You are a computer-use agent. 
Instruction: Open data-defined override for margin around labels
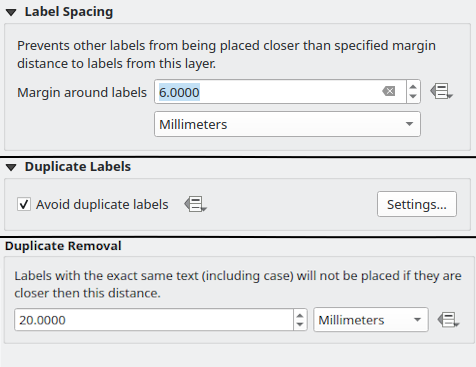tap(441, 91)
